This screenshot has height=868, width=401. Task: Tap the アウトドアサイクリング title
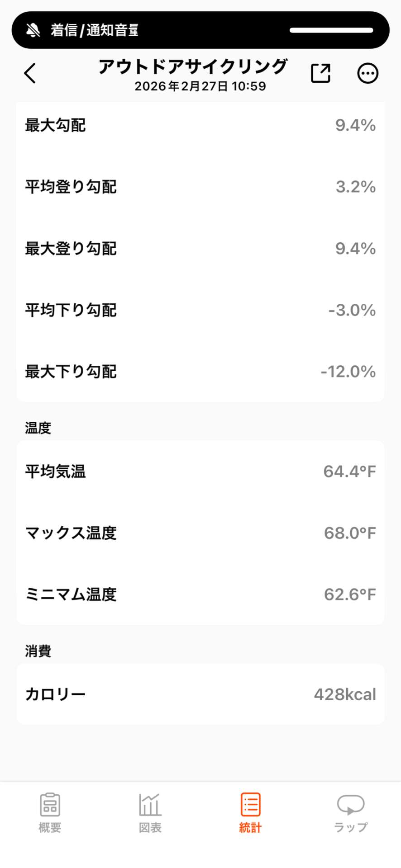coord(193,66)
